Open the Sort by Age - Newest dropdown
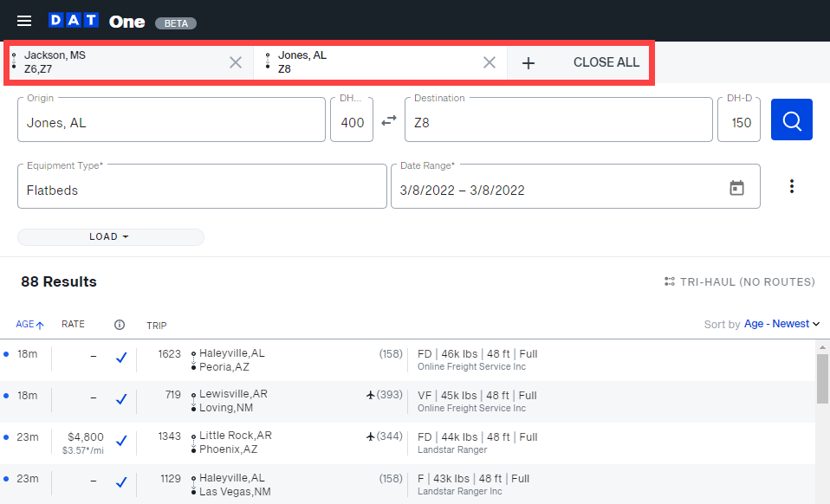The width and height of the screenshot is (830, 504). 779,324
